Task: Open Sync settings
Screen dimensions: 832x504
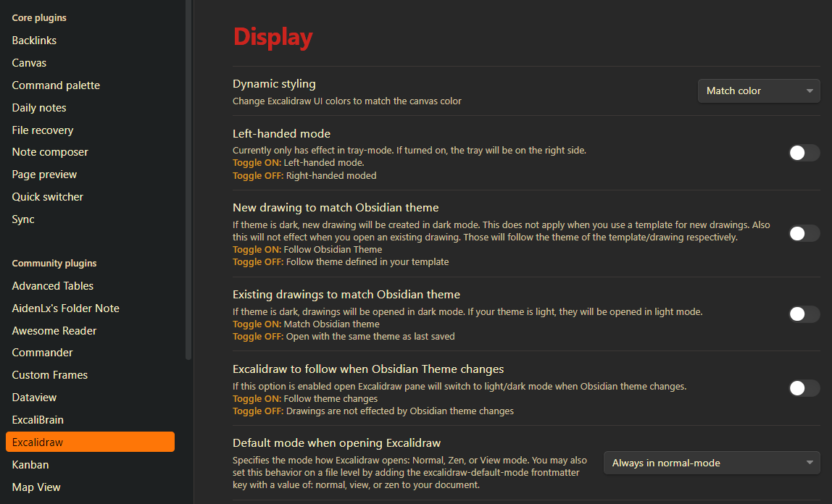Action: [x=22, y=219]
